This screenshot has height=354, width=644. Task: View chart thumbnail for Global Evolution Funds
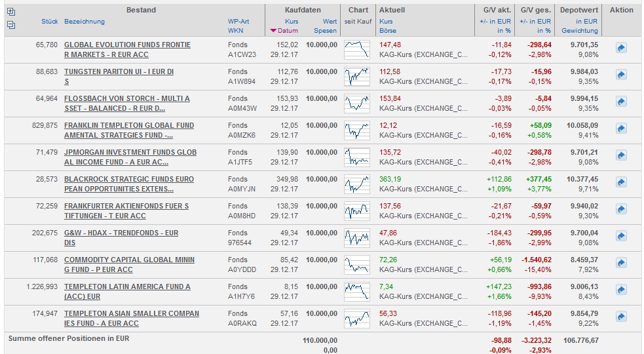click(357, 50)
